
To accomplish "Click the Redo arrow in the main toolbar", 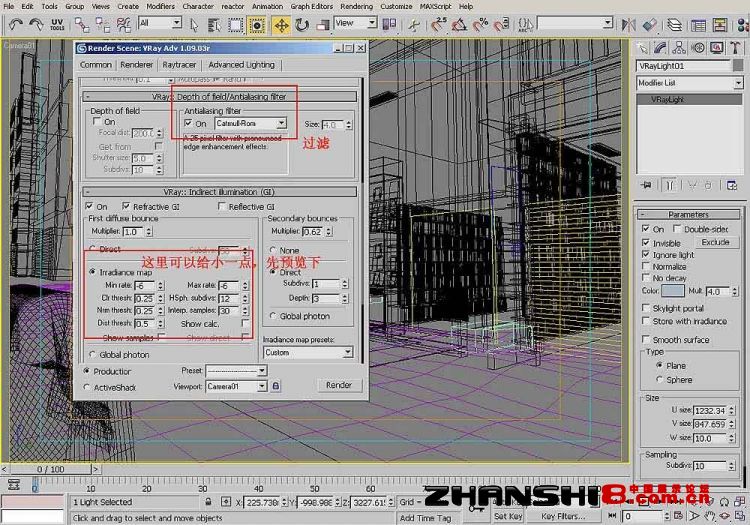I will pos(36,24).
